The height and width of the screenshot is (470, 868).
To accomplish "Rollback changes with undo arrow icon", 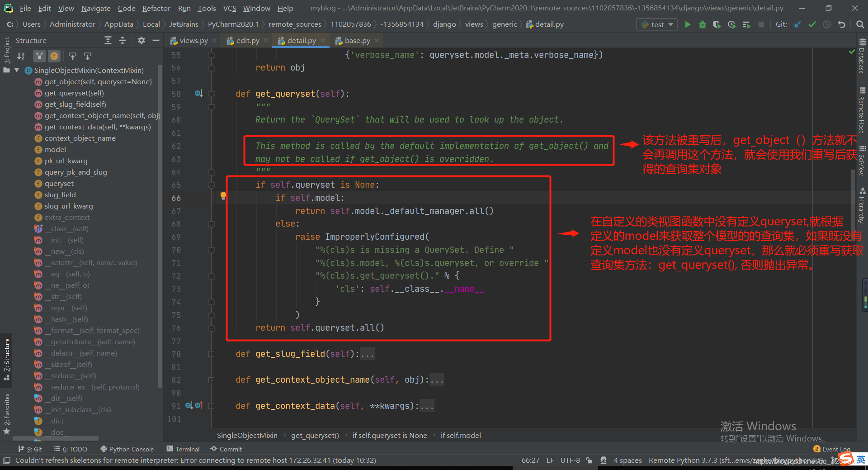I will click(841, 24).
